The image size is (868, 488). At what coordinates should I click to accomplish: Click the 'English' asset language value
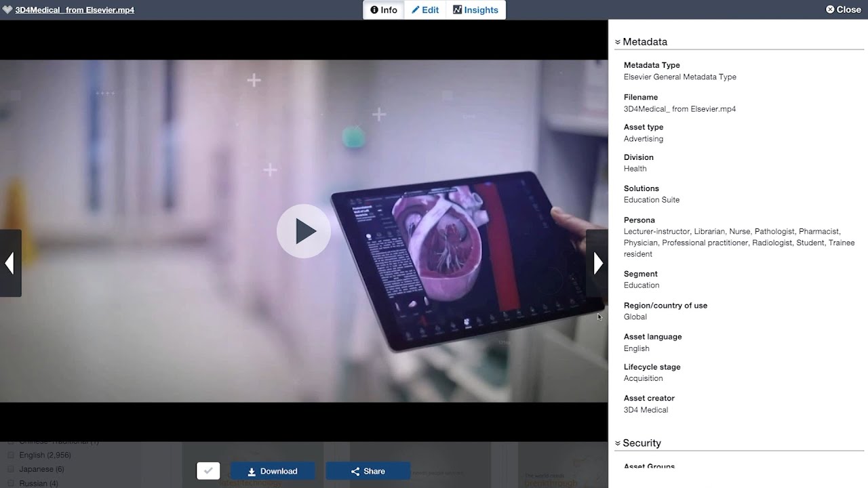637,348
